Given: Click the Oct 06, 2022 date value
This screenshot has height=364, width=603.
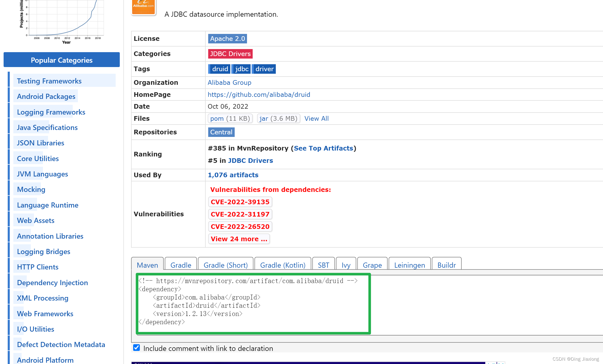Looking at the screenshot, I should click(228, 106).
